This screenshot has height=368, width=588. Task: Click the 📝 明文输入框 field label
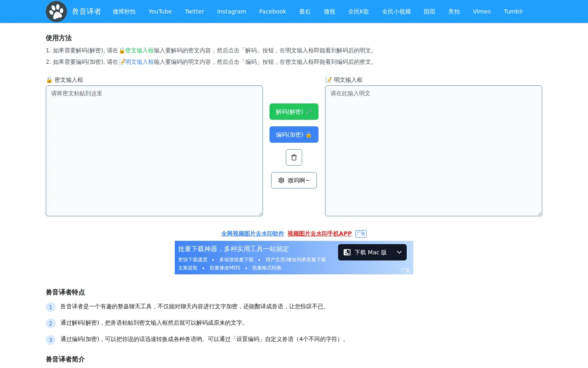point(344,80)
